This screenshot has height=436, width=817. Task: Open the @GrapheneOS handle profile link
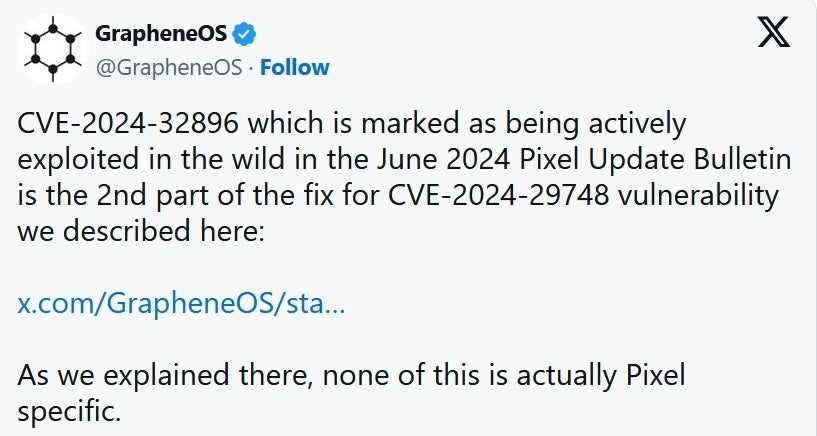click(172, 68)
